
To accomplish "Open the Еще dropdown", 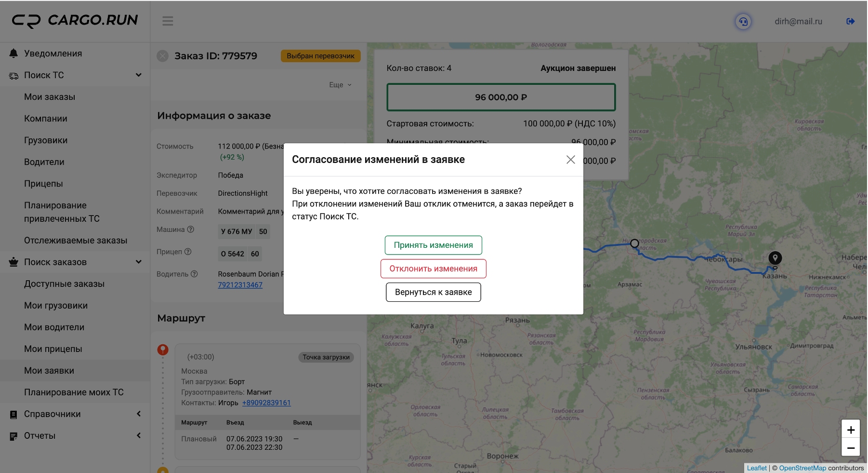I will point(340,85).
